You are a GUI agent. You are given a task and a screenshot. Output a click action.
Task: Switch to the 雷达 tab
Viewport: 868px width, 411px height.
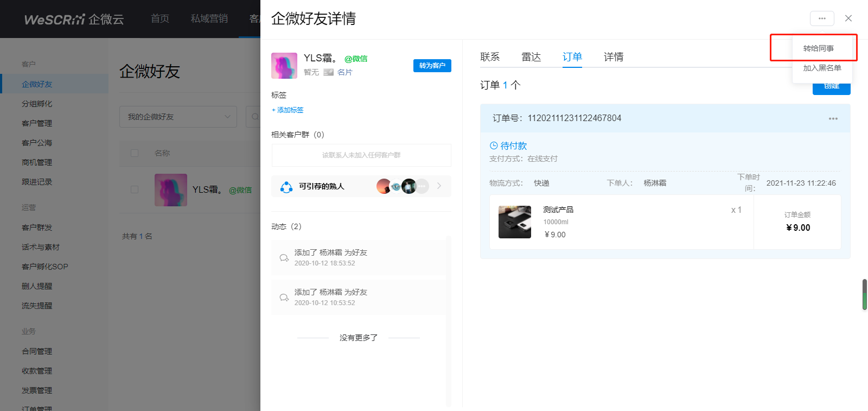click(x=531, y=57)
